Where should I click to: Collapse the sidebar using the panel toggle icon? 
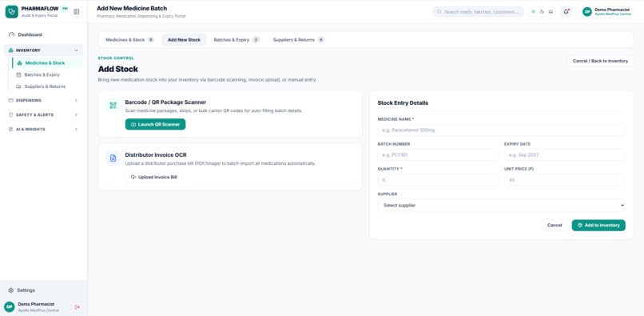pos(77,12)
